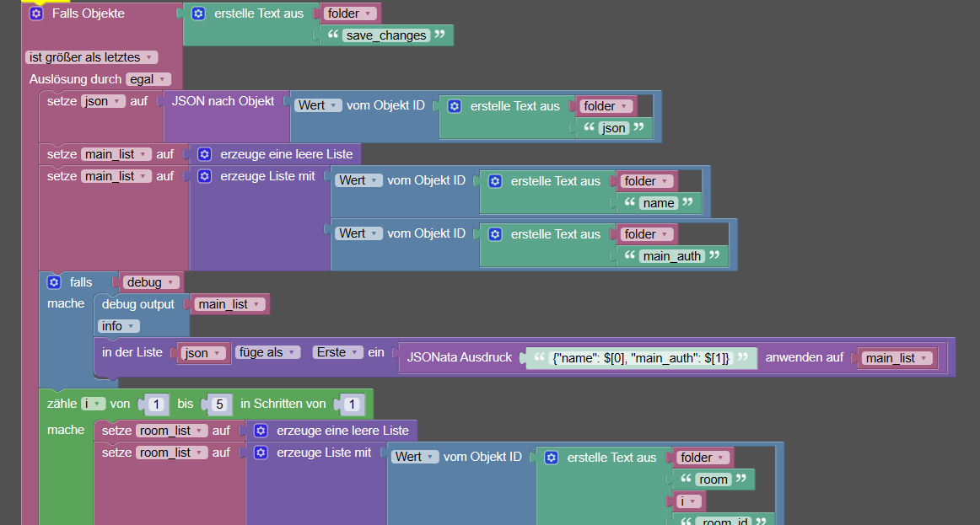This screenshot has width=980, height=525.
Task: Open main_list dropdown after 'anwenden auf'
Action: (897, 357)
